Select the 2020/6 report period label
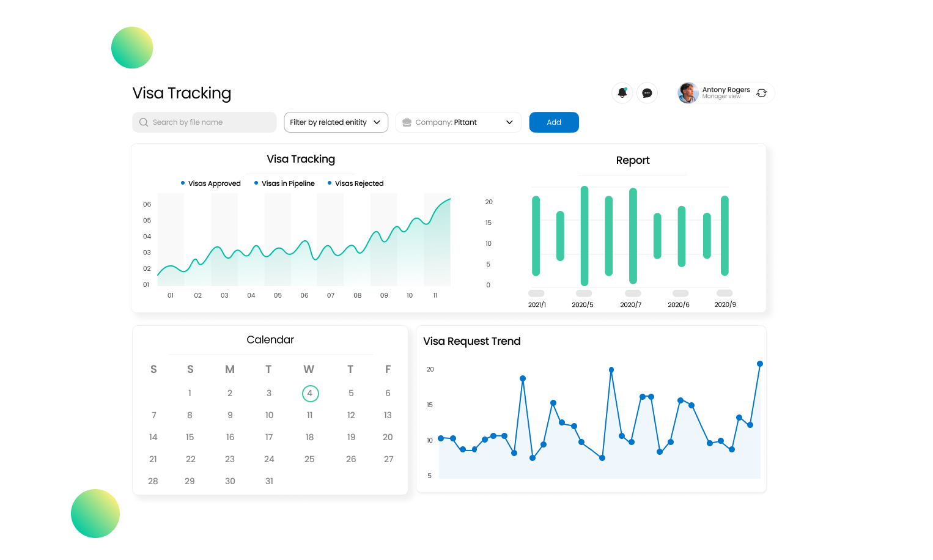This screenshot has height=560, width=933. 679,304
